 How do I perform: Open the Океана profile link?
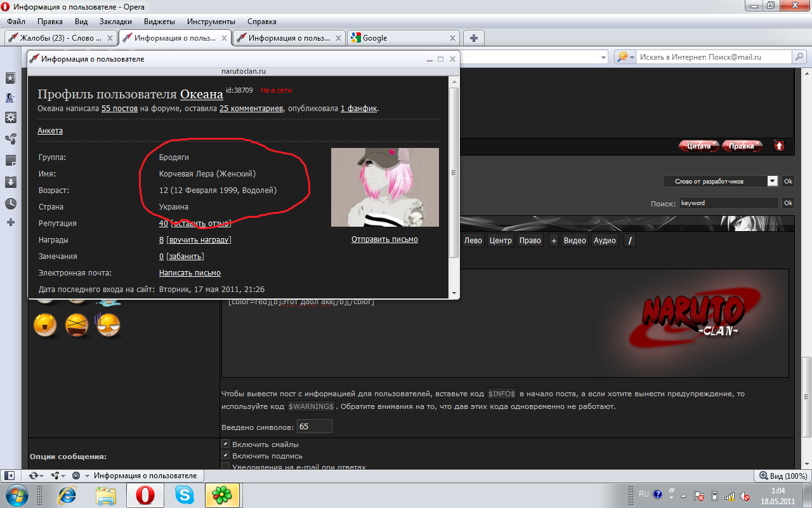pos(202,95)
